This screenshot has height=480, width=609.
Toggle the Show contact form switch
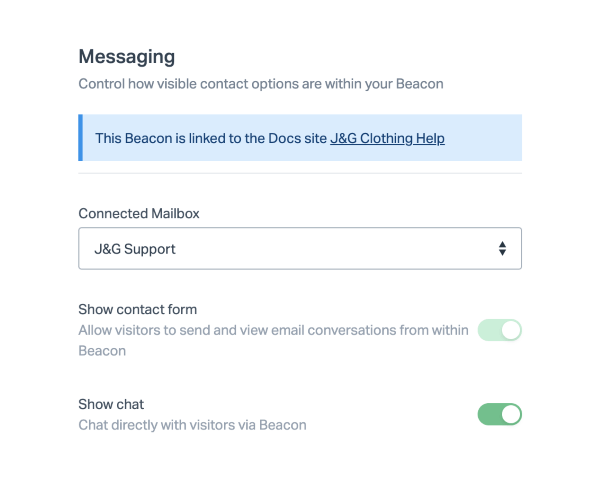tap(500, 330)
